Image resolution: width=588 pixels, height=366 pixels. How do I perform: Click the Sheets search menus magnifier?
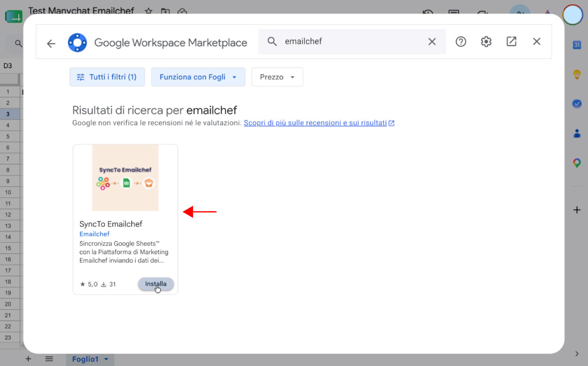coord(18,44)
